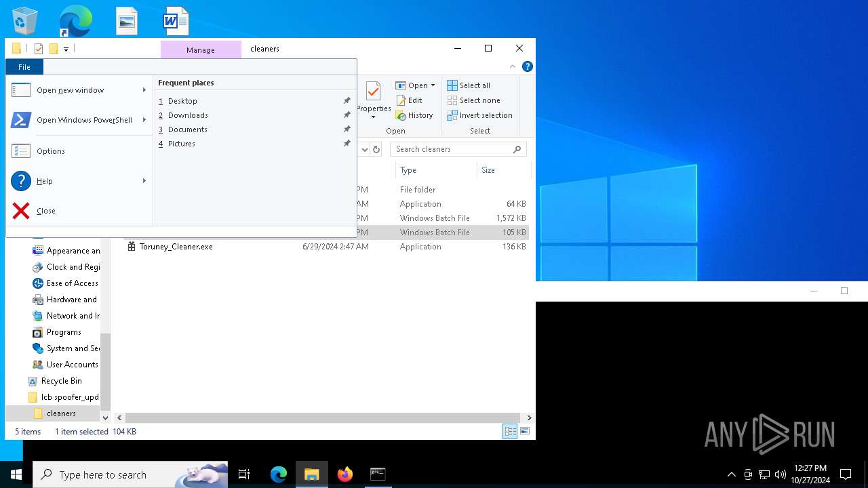Open Explorer help question mark icon
The width and height of the screenshot is (868, 488).
[527, 66]
